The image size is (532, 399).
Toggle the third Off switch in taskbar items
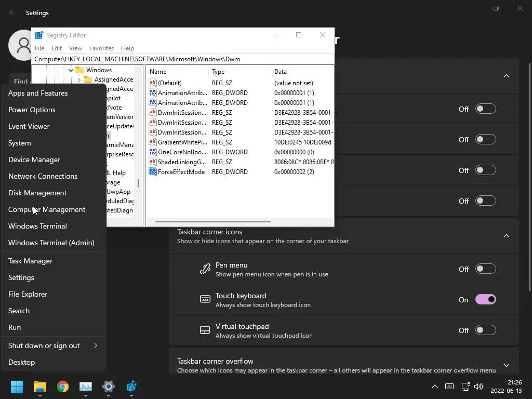tap(486, 170)
